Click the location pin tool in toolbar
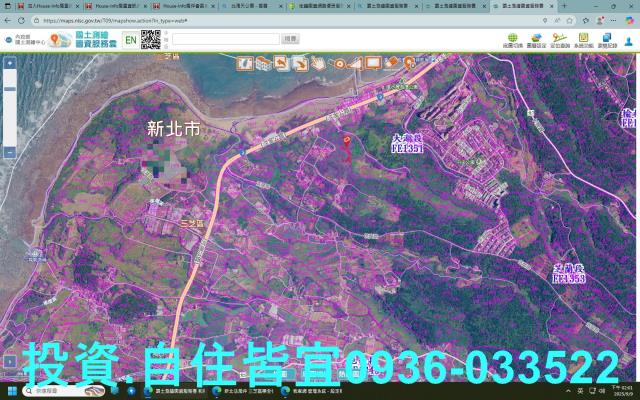The height and width of the screenshot is (400, 640). [410, 63]
